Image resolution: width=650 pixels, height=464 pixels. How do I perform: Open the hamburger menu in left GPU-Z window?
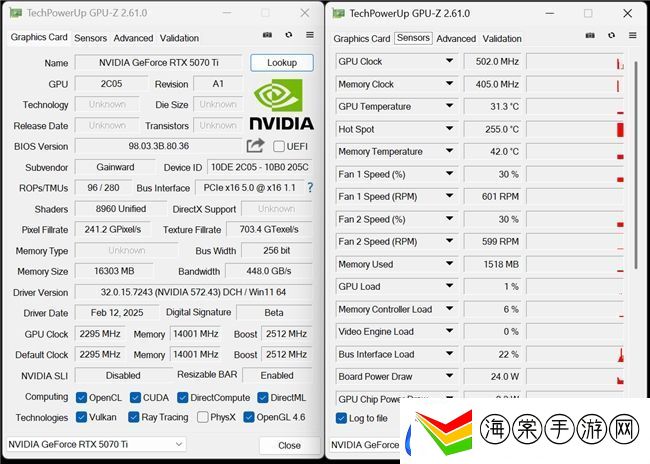click(310, 35)
